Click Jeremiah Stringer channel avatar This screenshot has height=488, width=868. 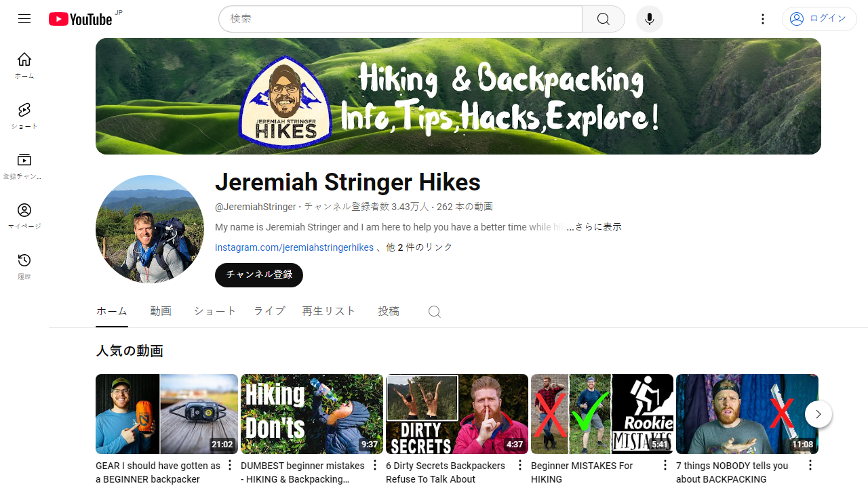(x=150, y=229)
